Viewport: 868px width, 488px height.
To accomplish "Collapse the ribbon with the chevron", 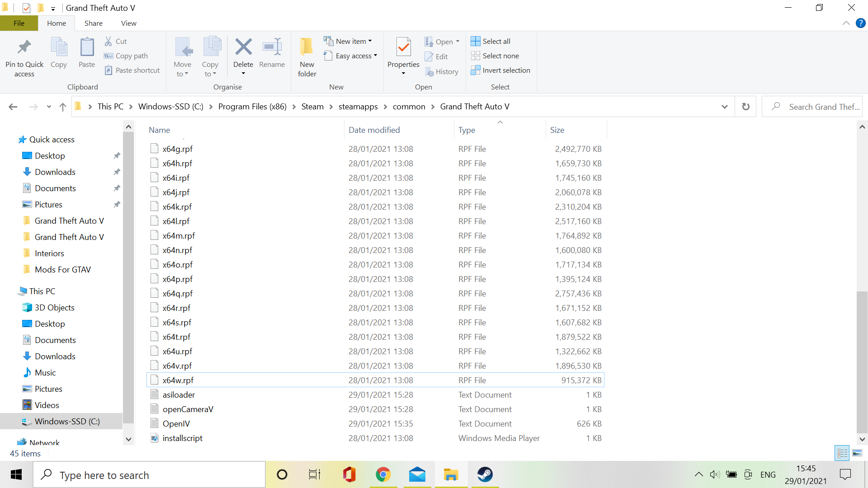I will pyautogui.click(x=846, y=23).
